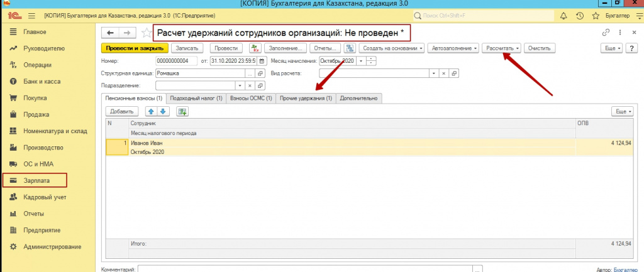The height and width of the screenshot is (272, 644).
Task: Open Зарплата section
Action: pos(35,180)
